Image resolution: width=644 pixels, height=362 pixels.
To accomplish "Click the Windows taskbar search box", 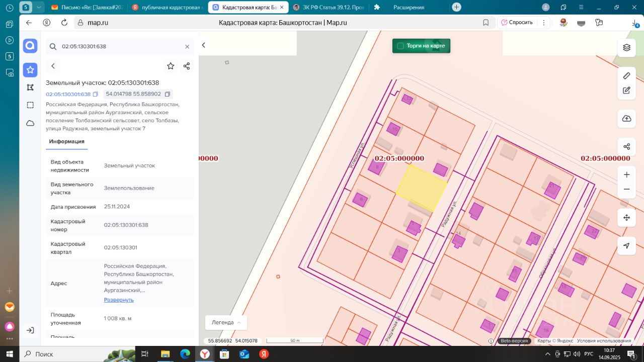I will coord(78,354).
